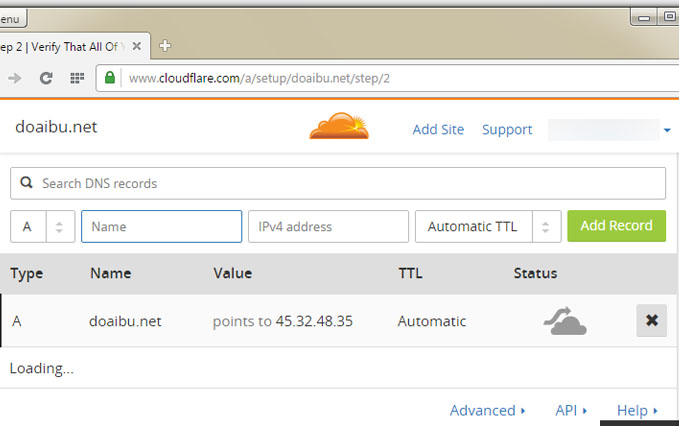Click the Type column header
The image size is (679, 426).
27,274
